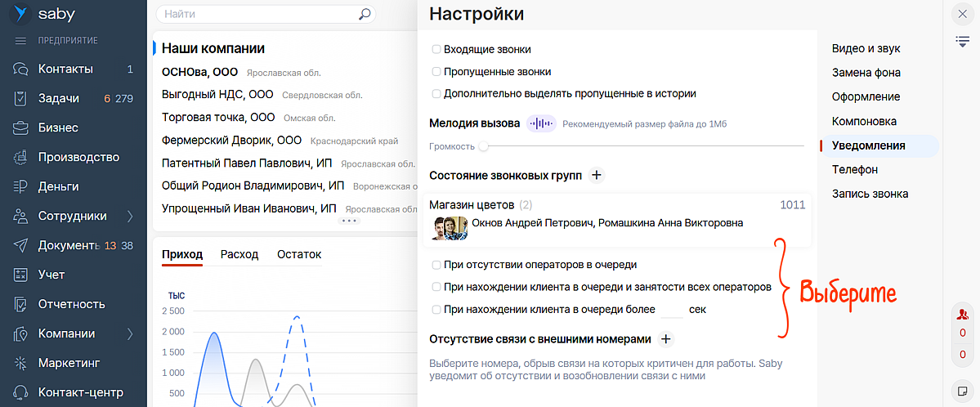The image size is (980, 407).
Task: Open the Телефон settings section
Action: click(x=854, y=169)
